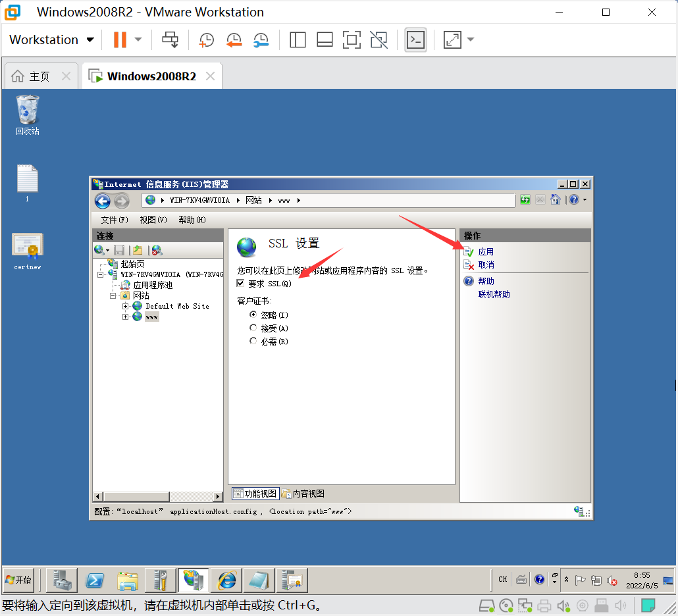The width and height of the screenshot is (678, 616).
Task: Open the 视图(V) menu
Action: [153, 220]
